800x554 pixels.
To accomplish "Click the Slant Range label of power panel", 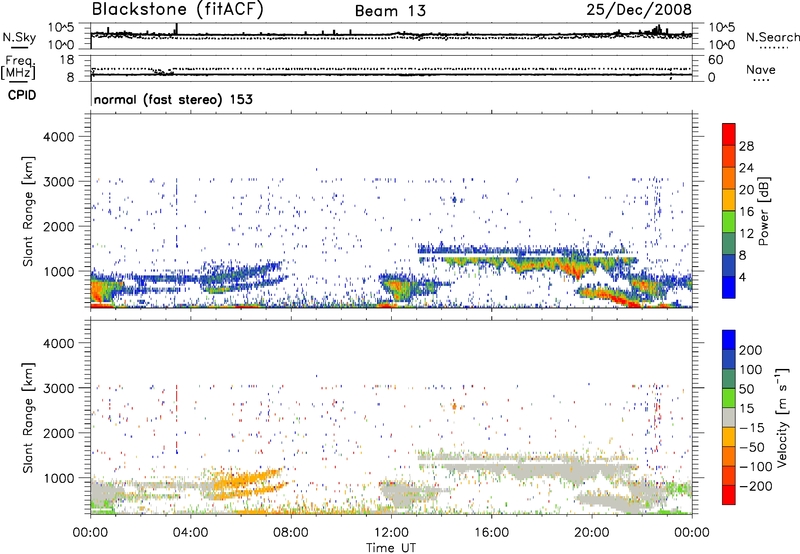I will [x=28, y=211].
